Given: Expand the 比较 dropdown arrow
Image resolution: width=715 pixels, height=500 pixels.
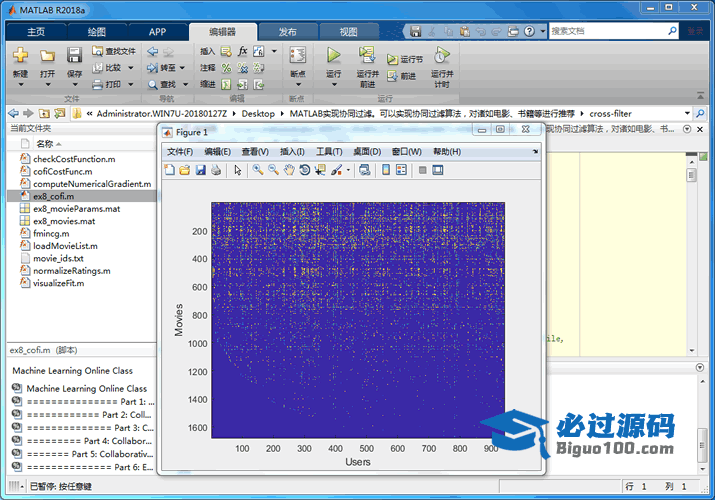Looking at the screenshot, I should tap(131, 68).
